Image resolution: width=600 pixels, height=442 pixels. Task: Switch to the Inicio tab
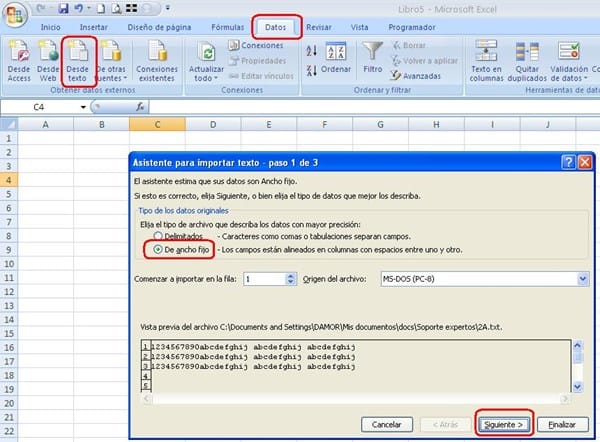[51, 27]
